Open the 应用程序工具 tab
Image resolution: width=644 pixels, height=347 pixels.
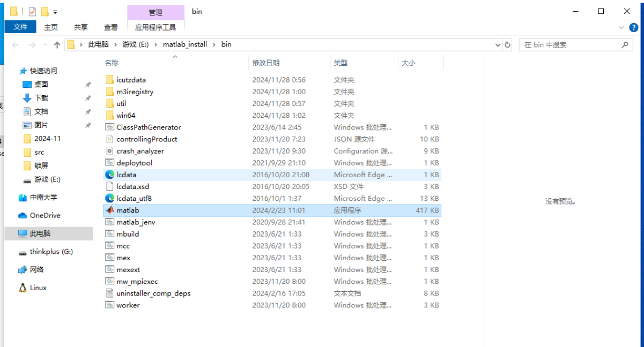coord(156,27)
